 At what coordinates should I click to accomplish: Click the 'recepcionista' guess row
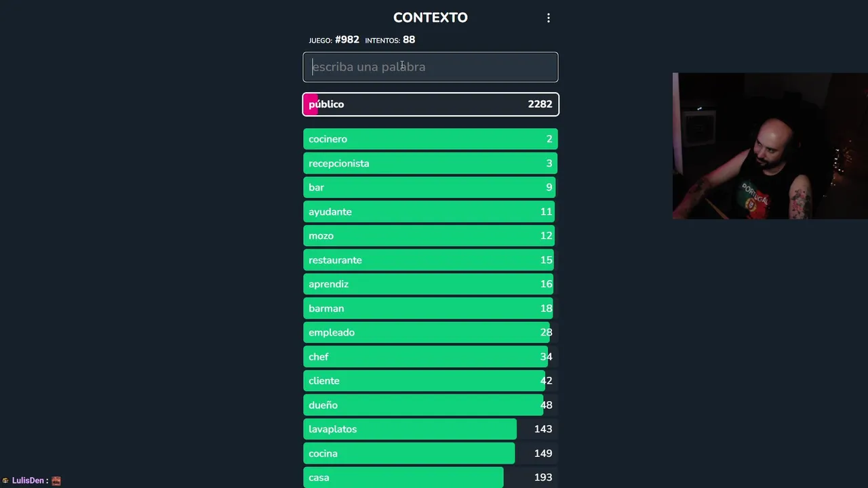point(431,163)
